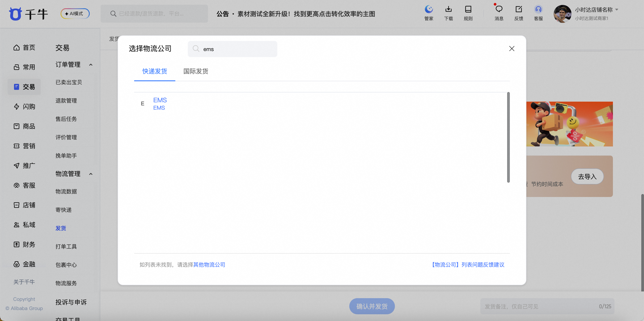The image size is (644, 321).
Task: Click the 确认并发货 button
Action: [372, 306]
